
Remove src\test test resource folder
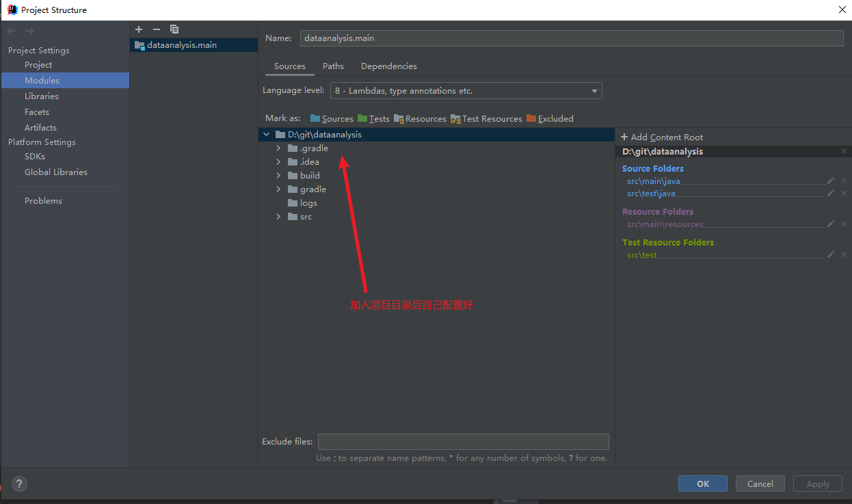(x=844, y=254)
